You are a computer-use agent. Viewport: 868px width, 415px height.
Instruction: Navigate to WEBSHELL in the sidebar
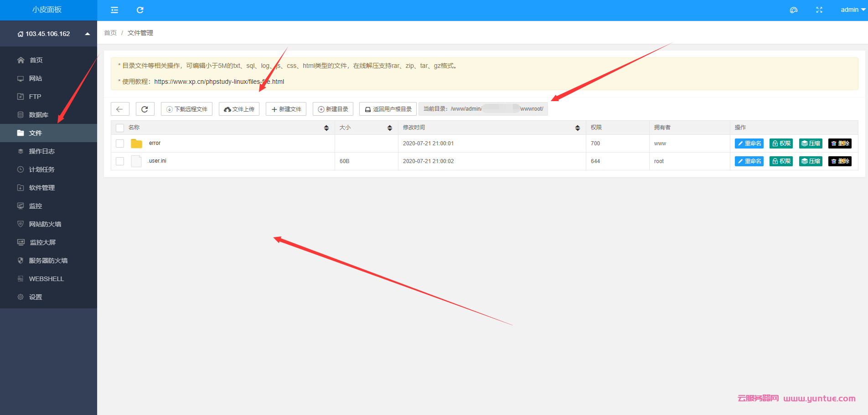click(x=46, y=279)
